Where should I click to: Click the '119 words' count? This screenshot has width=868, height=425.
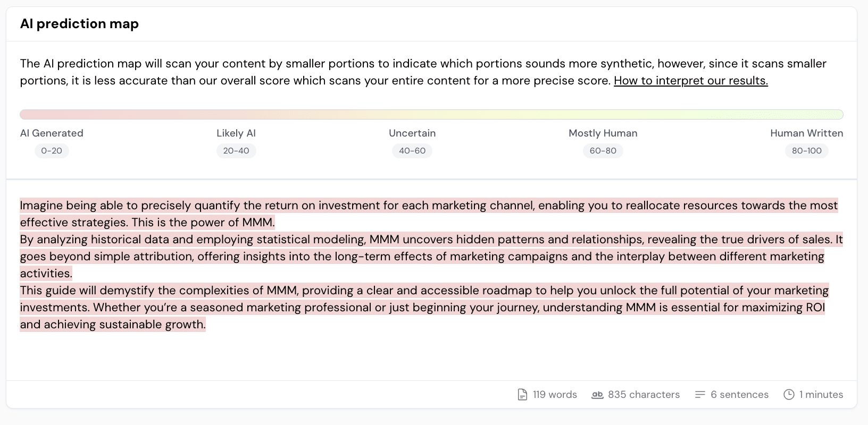coord(555,395)
